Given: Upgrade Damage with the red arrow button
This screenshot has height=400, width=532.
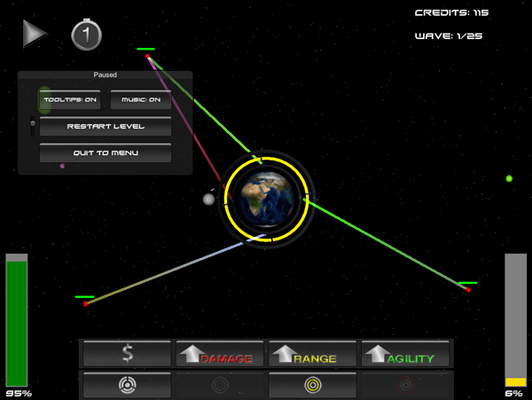Looking at the screenshot, I should pyautogui.click(x=219, y=354).
